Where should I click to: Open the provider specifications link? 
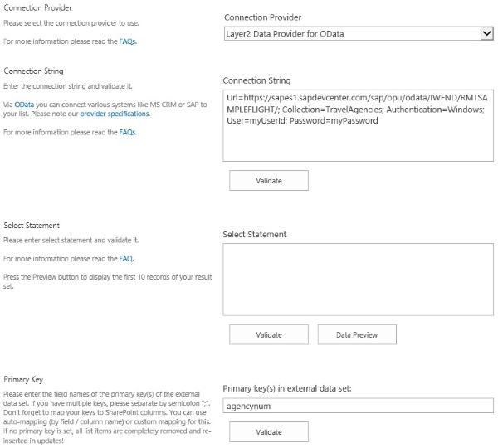click(115, 114)
